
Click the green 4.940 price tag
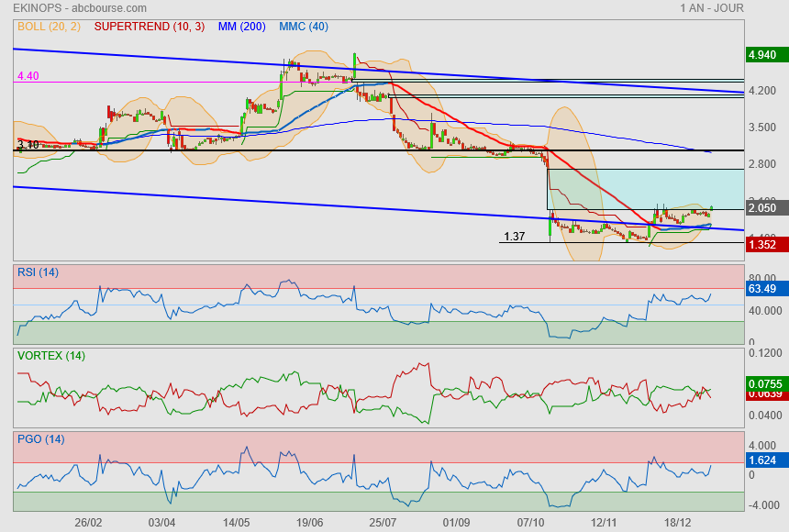[763, 55]
